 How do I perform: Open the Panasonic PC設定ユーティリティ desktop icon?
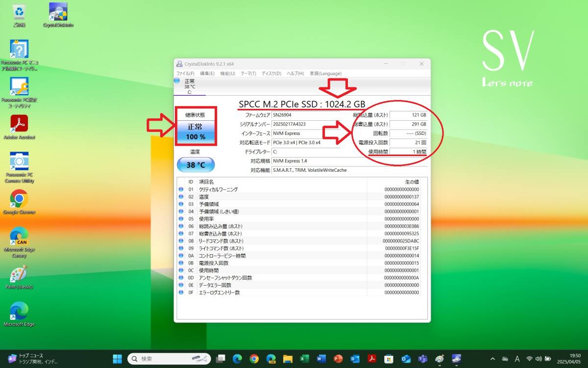(19, 92)
